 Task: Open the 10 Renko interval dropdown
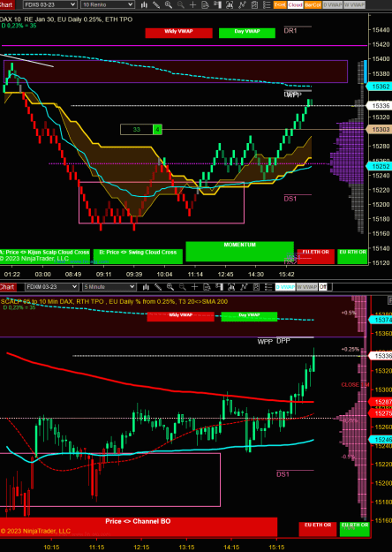(x=108, y=4)
